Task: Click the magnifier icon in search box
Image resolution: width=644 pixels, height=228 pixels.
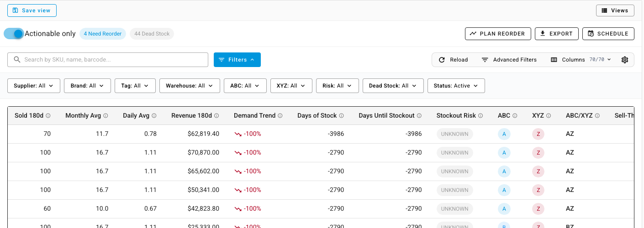Action: tap(17, 60)
